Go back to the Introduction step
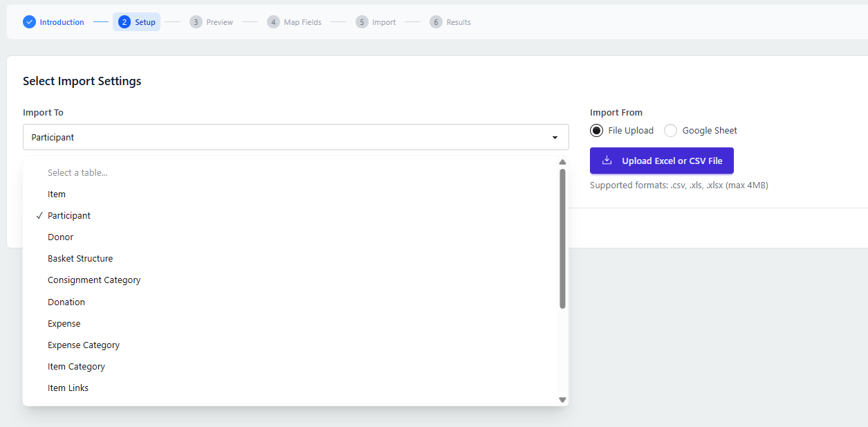 [x=53, y=21]
